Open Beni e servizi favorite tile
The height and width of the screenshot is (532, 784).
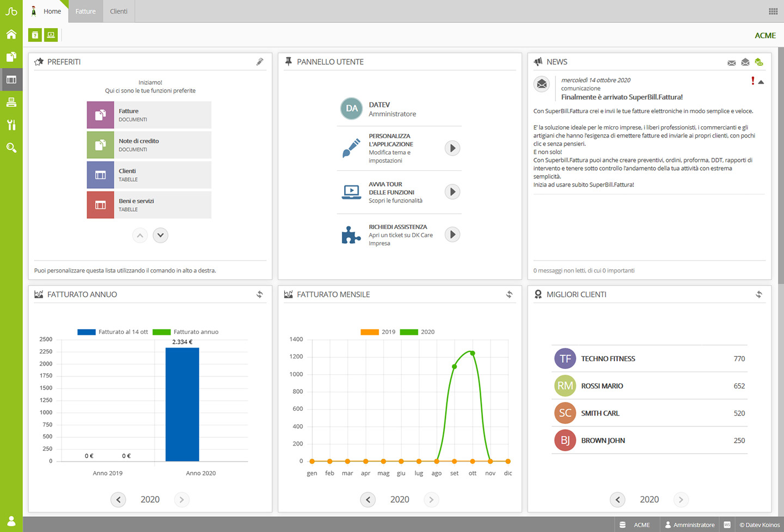(x=149, y=205)
